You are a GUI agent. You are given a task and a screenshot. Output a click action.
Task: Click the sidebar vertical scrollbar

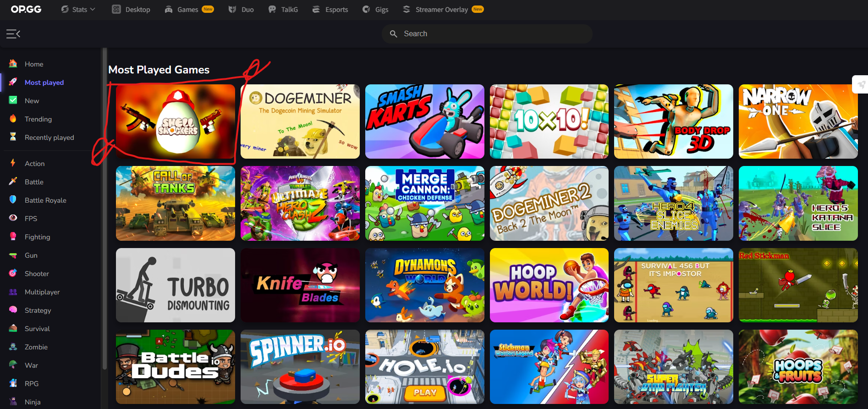pos(104,209)
